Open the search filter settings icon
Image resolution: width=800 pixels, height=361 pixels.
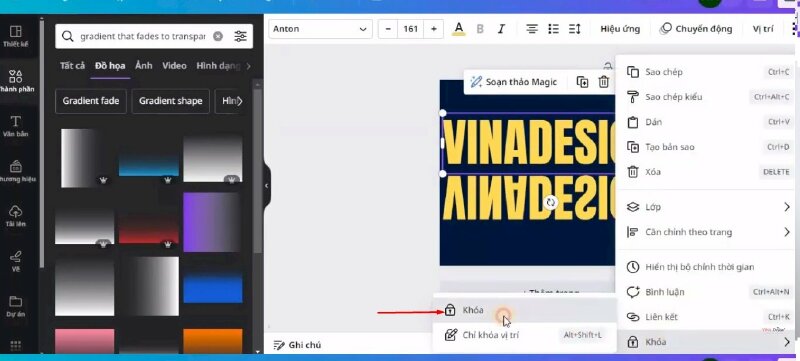(x=240, y=36)
